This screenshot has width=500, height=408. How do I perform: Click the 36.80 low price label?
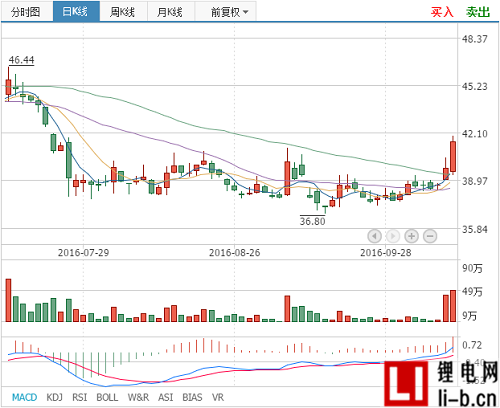click(312, 221)
